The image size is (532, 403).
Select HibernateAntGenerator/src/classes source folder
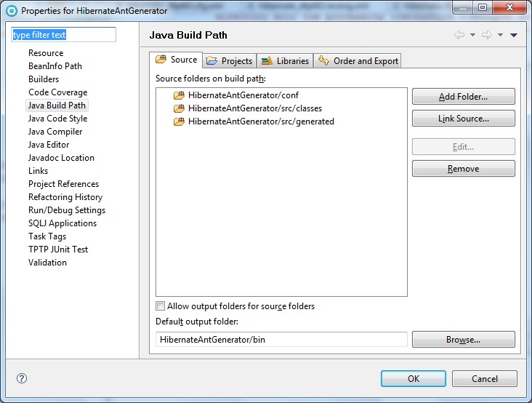(x=255, y=108)
